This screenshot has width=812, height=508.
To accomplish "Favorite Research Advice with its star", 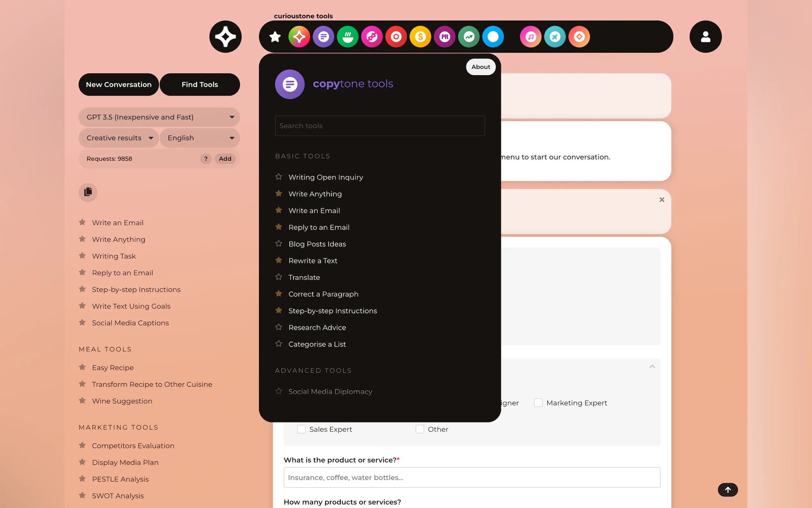I will click(x=279, y=327).
